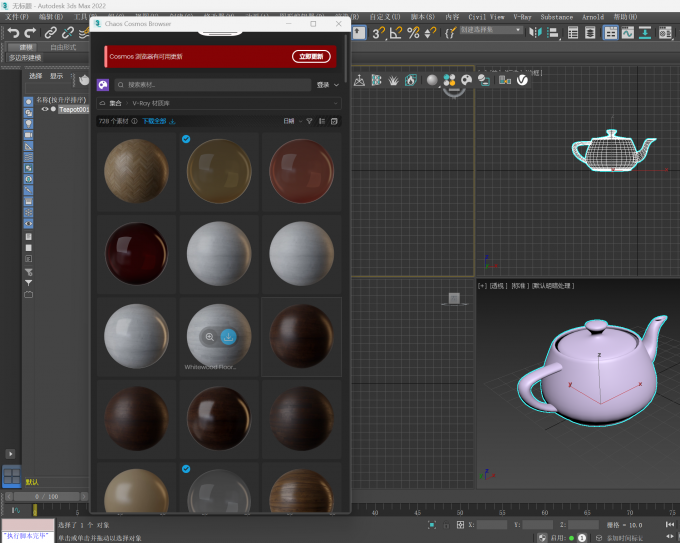
Task: Expand the V-Ray material library breadcrumb dropdown
Action: click(335, 103)
